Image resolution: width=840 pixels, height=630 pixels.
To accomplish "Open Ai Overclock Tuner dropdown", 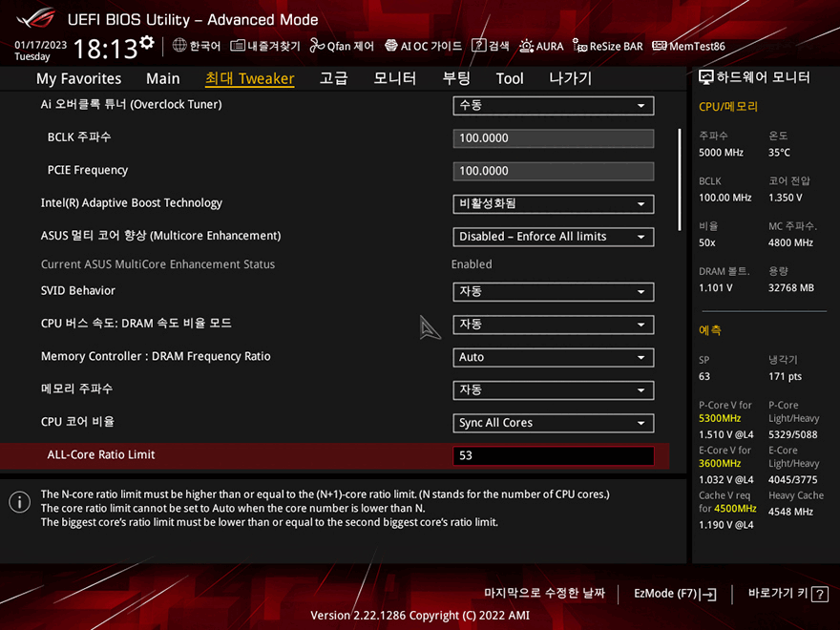I will click(x=554, y=106).
